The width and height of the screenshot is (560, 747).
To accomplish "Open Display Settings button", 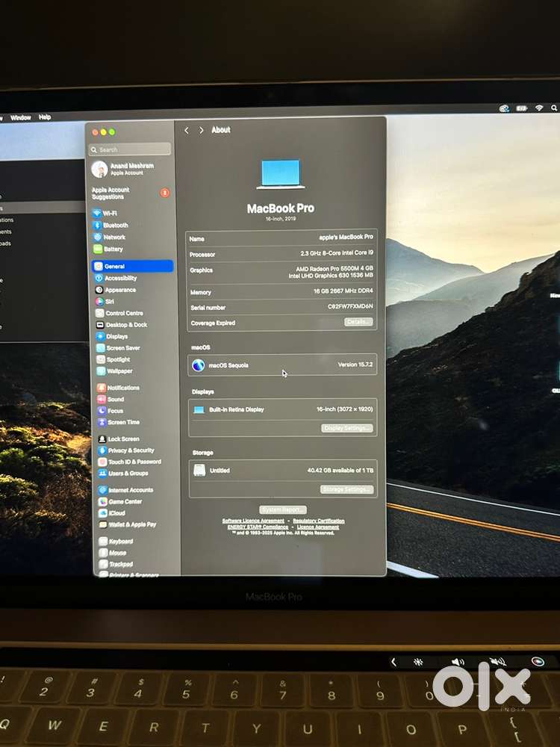I will click(347, 428).
